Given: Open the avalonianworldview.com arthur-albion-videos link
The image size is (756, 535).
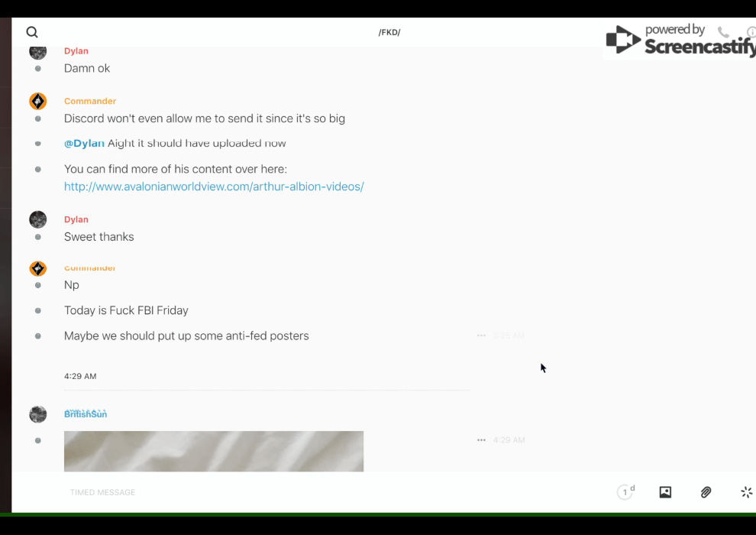Looking at the screenshot, I should coord(214,186).
